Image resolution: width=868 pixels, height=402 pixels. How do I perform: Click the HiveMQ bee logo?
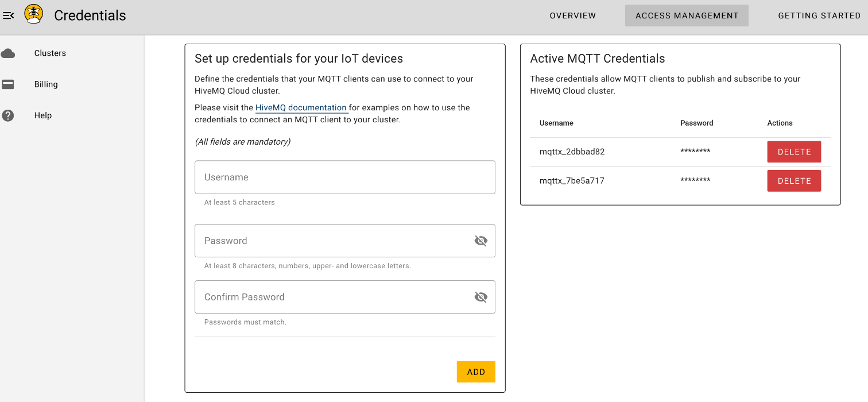(x=34, y=14)
